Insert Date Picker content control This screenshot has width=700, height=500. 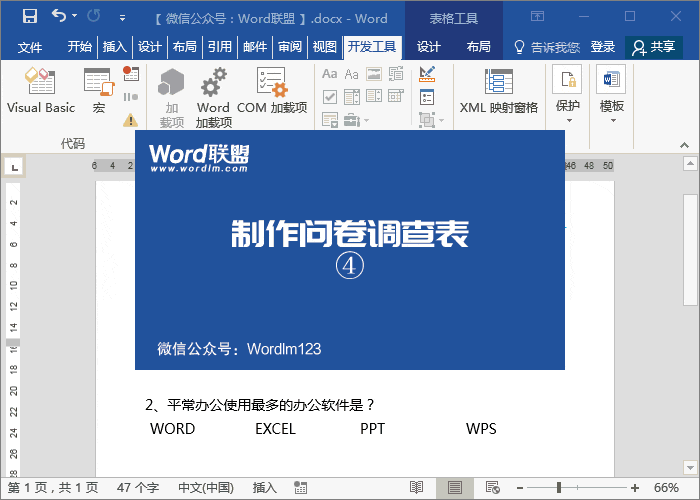[x=396, y=96]
